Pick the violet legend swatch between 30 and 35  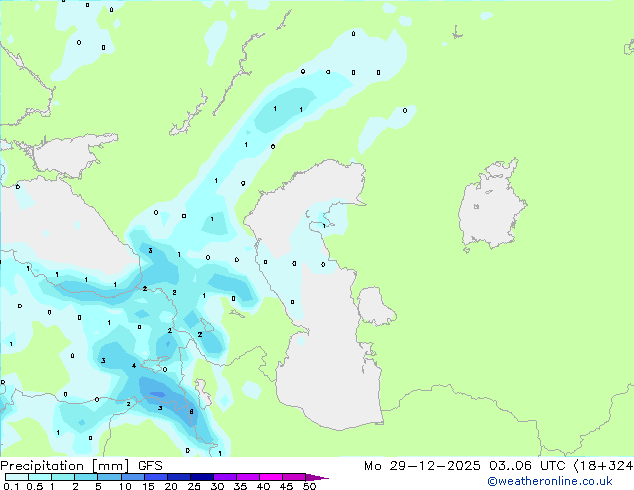click(225, 477)
